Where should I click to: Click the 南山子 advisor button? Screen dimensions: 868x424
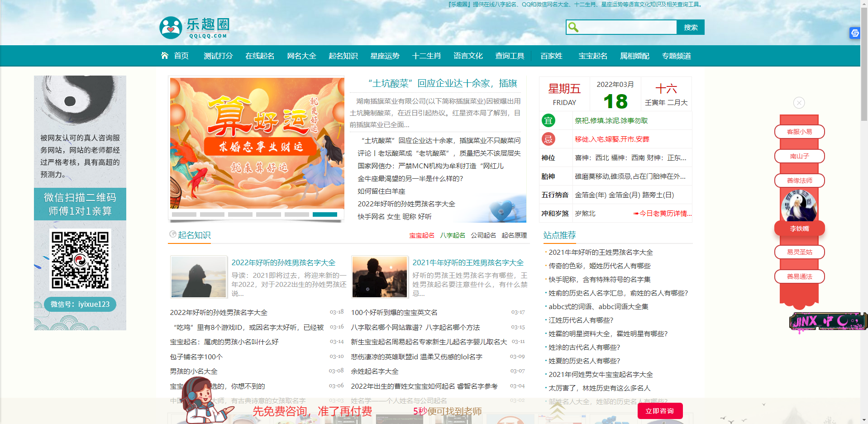799,156
